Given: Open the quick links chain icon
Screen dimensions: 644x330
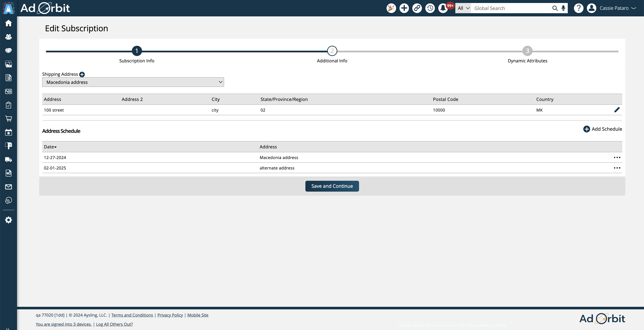Looking at the screenshot, I should point(417,8).
